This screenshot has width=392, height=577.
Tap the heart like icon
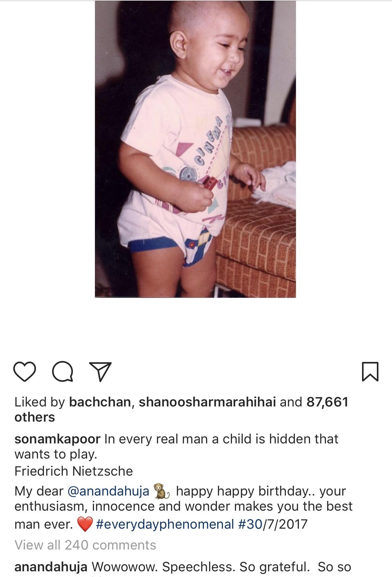[x=25, y=372]
